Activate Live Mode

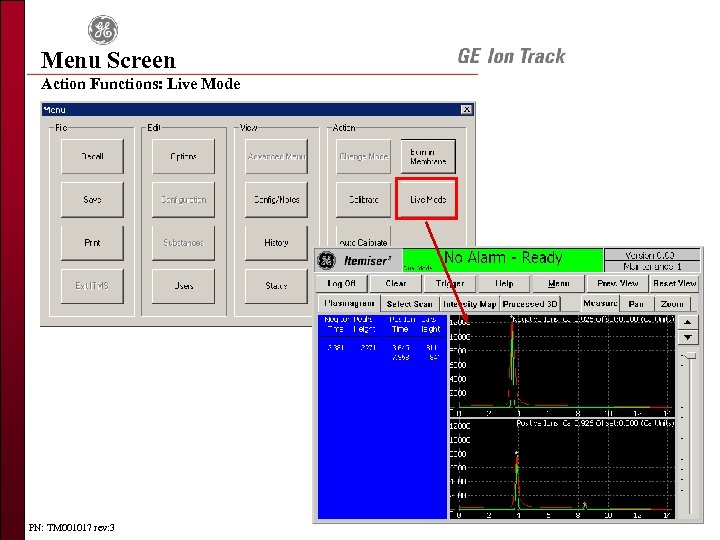[x=427, y=199]
